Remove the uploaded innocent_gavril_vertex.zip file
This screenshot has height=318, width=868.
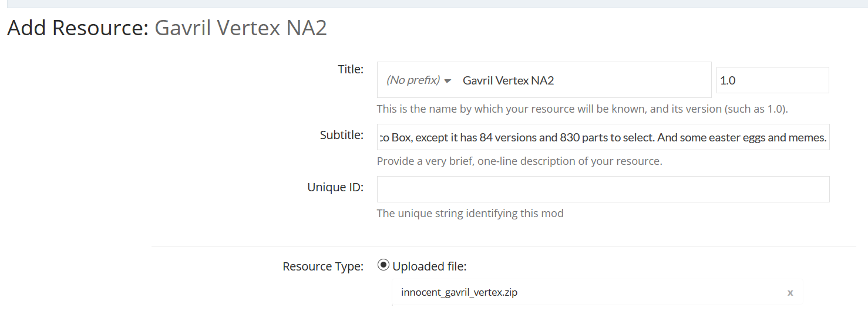click(x=790, y=293)
